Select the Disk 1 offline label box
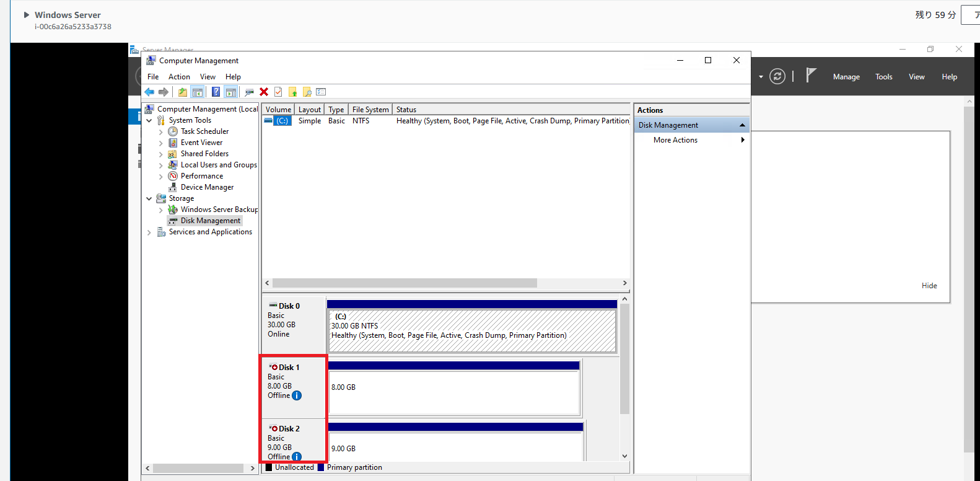 [294, 387]
